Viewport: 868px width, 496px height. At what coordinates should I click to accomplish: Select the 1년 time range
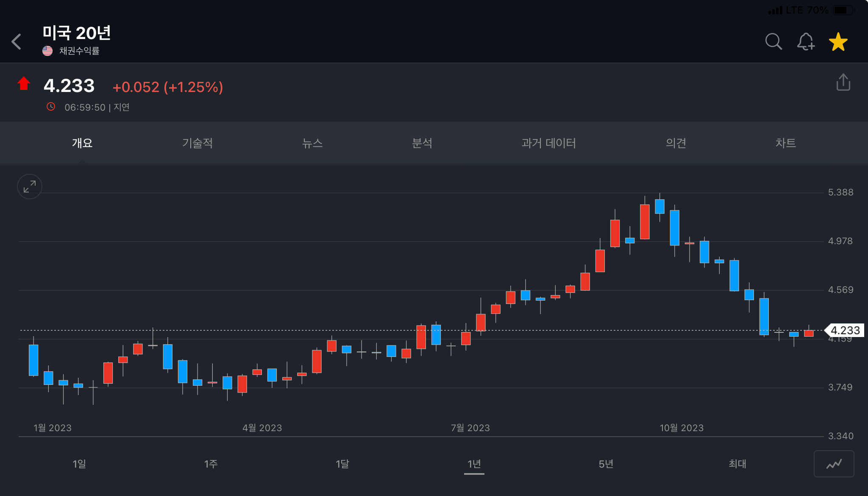pyautogui.click(x=474, y=464)
